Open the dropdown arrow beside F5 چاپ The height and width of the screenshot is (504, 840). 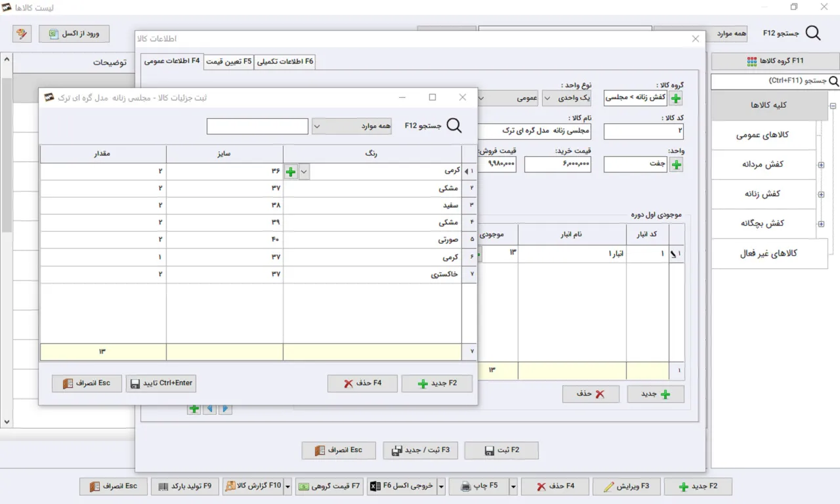click(x=513, y=486)
